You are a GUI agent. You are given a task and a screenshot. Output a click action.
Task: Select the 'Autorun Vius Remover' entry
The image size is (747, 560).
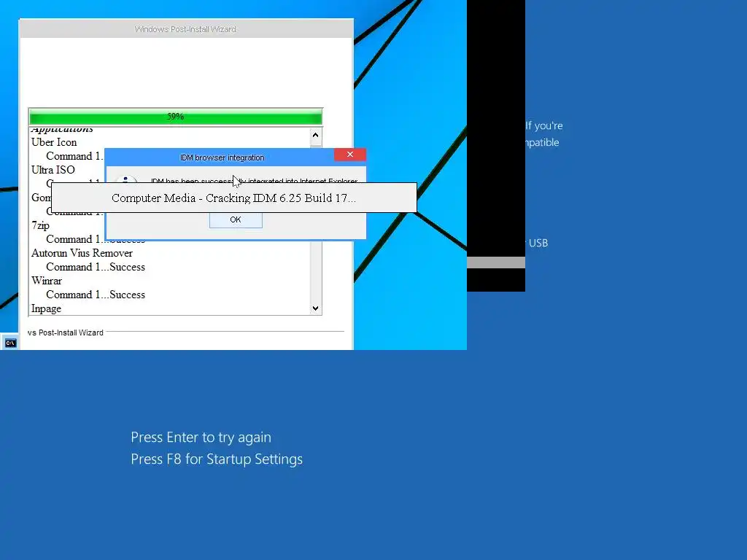[x=82, y=253]
